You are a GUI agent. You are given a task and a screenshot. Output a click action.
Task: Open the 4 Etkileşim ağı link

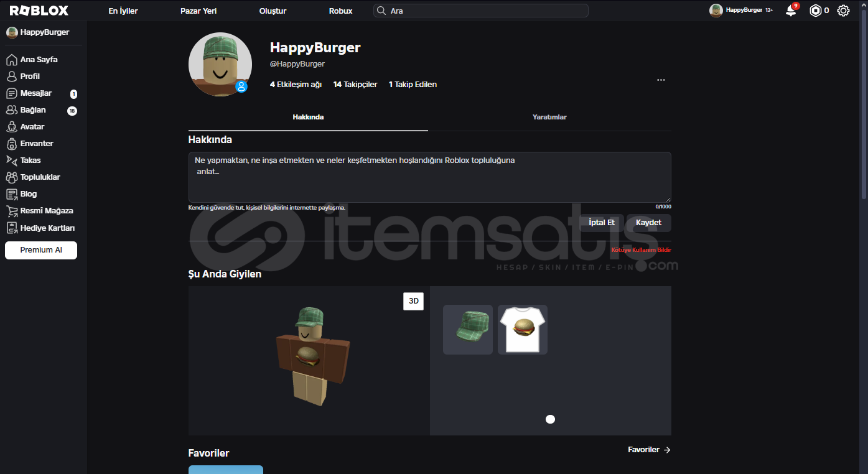[x=296, y=85]
